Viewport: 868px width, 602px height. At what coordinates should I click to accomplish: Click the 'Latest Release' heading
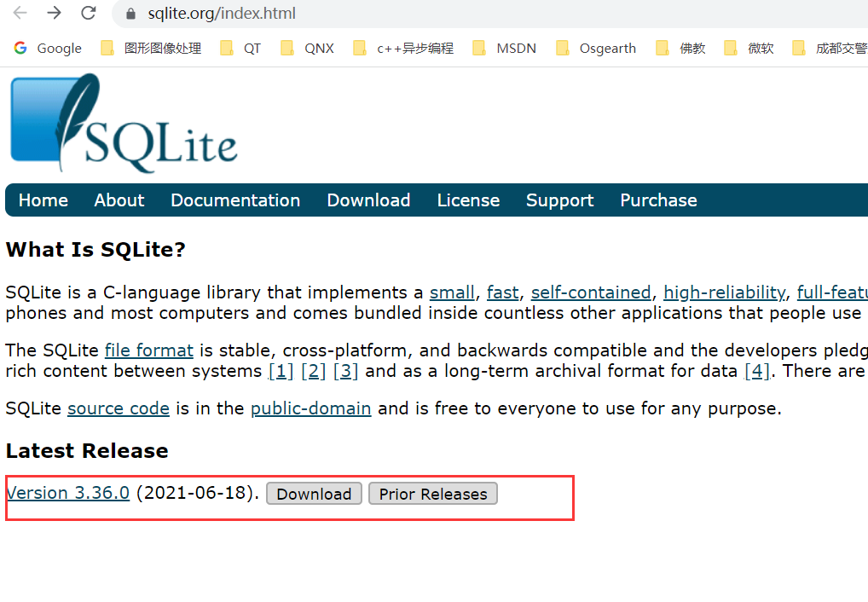tap(87, 451)
